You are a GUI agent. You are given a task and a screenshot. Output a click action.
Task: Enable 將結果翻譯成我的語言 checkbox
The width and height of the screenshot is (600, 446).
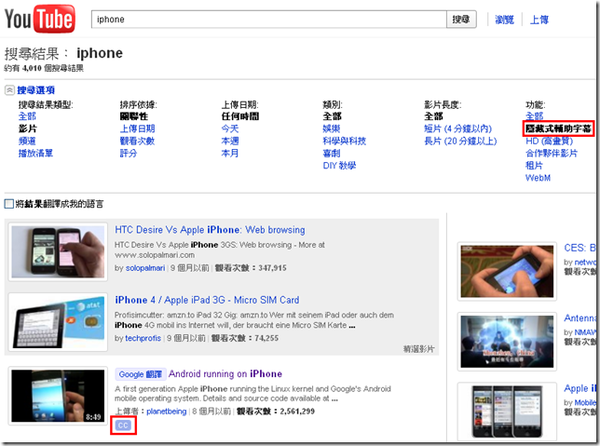[9, 204]
